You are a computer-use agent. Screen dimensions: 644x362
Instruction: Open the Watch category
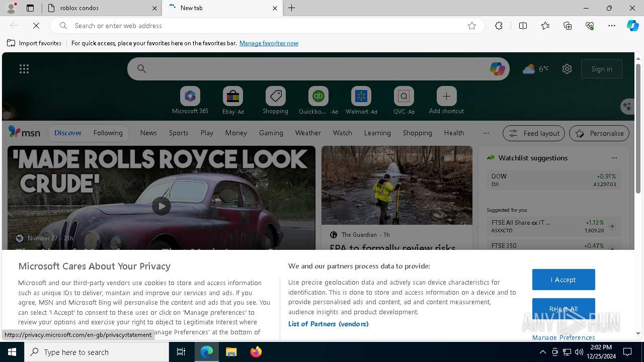click(343, 133)
